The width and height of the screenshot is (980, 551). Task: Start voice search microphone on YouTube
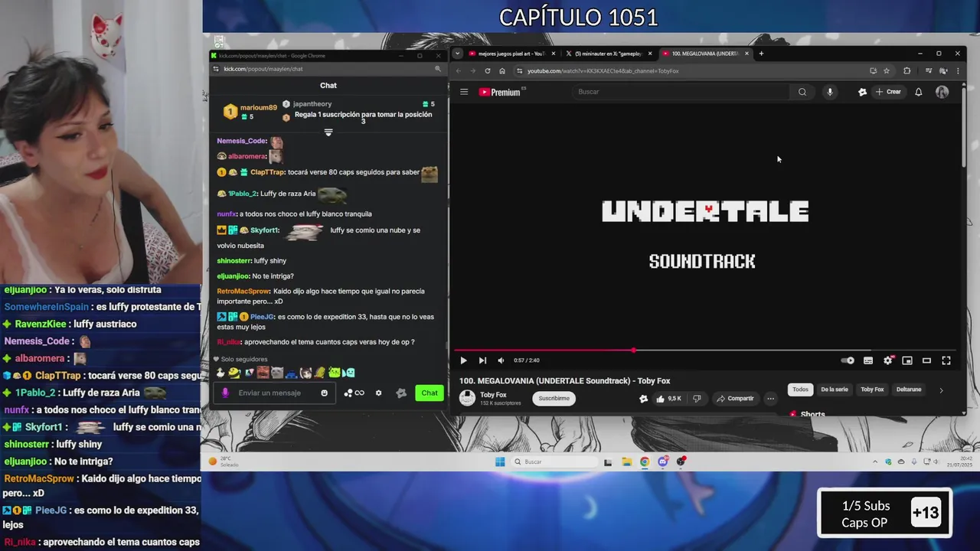pos(829,92)
